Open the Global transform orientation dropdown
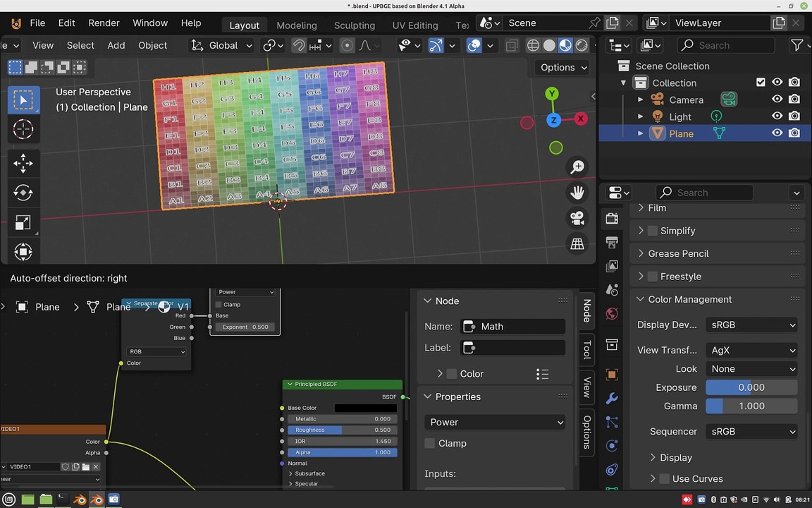Image resolution: width=812 pixels, height=508 pixels. point(221,46)
